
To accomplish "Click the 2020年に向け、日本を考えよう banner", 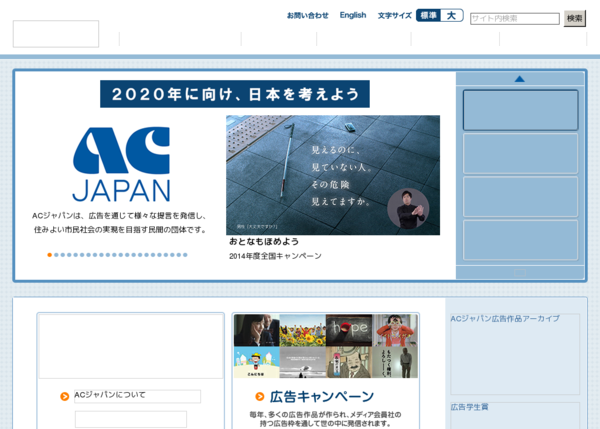I will tap(235, 94).
